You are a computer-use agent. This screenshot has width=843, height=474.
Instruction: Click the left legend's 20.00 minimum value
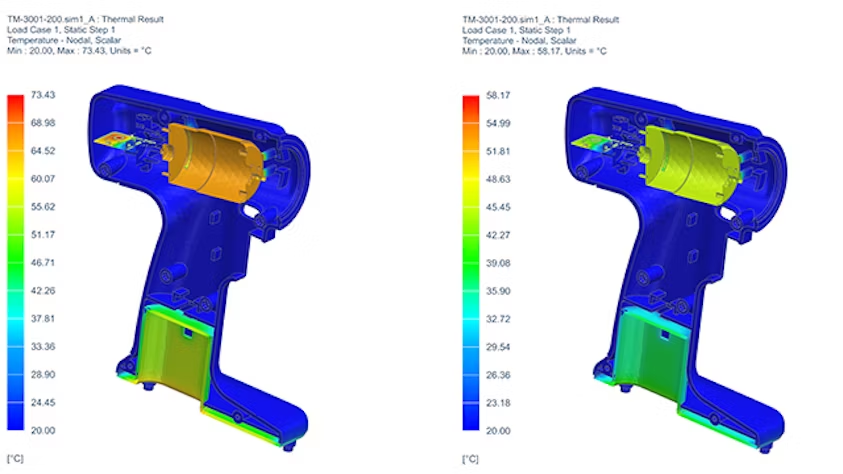tap(42, 430)
